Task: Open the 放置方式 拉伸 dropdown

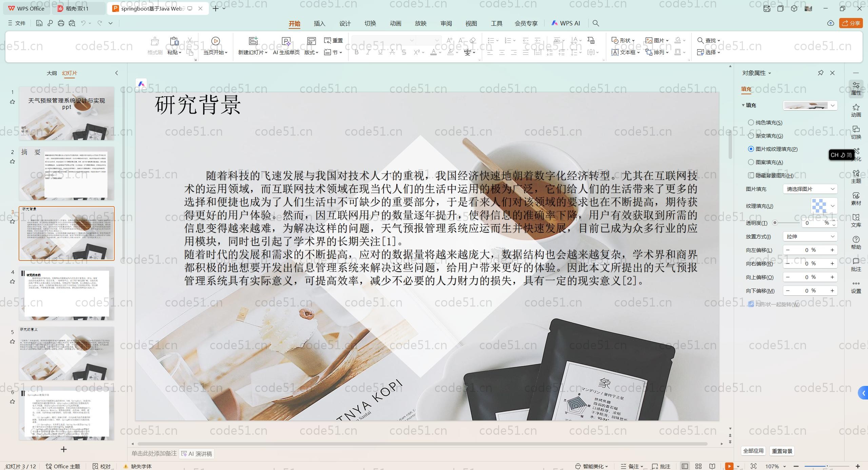Action: coord(810,236)
